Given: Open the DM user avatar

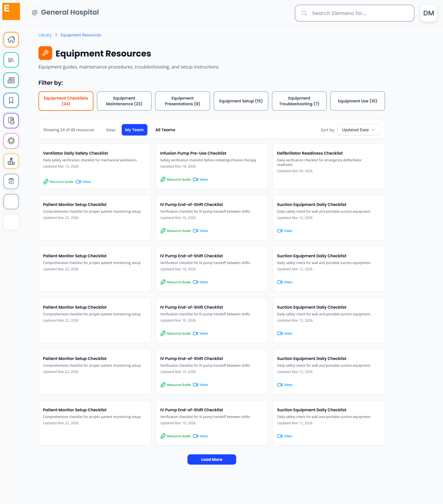Looking at the screenshot, I should point(428,13).
